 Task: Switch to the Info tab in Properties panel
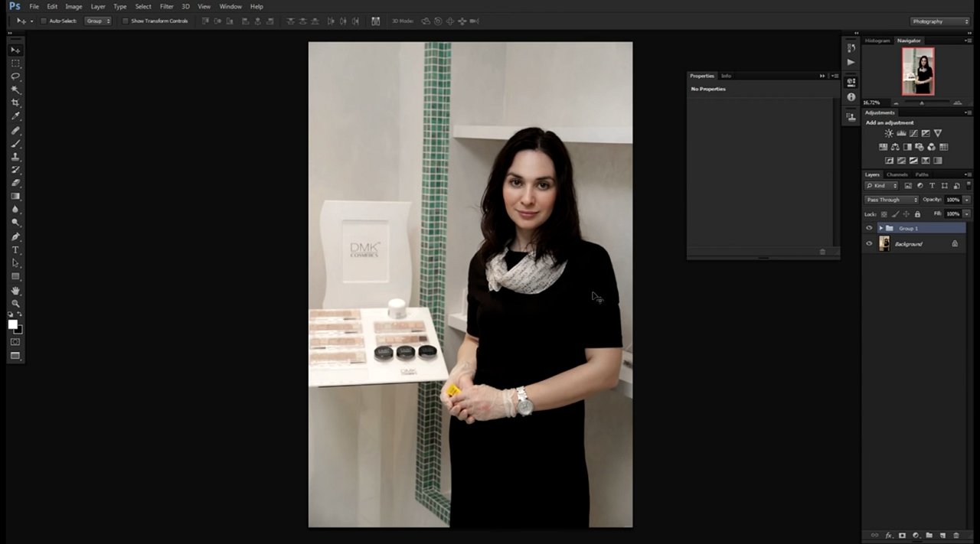coord(726,76)
